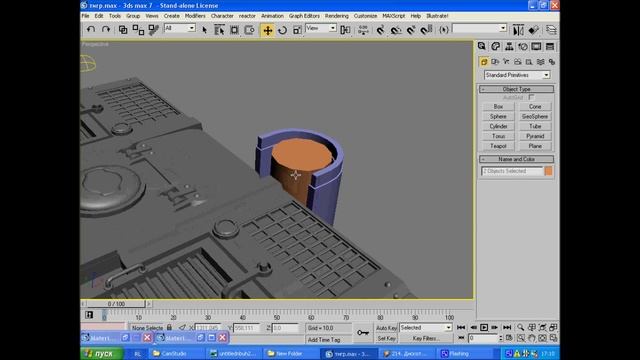Click the orange object color swatch
640x360 pixels.
click(549, 171)
